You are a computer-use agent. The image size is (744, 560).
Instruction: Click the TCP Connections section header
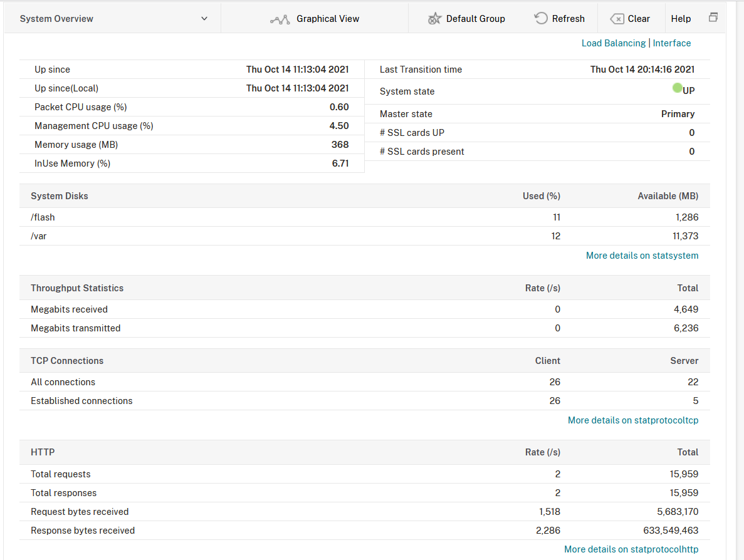pos(67,361)
